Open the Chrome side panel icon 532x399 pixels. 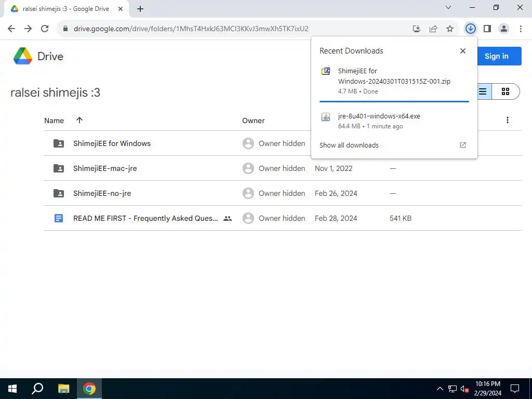tap(487, 29)
